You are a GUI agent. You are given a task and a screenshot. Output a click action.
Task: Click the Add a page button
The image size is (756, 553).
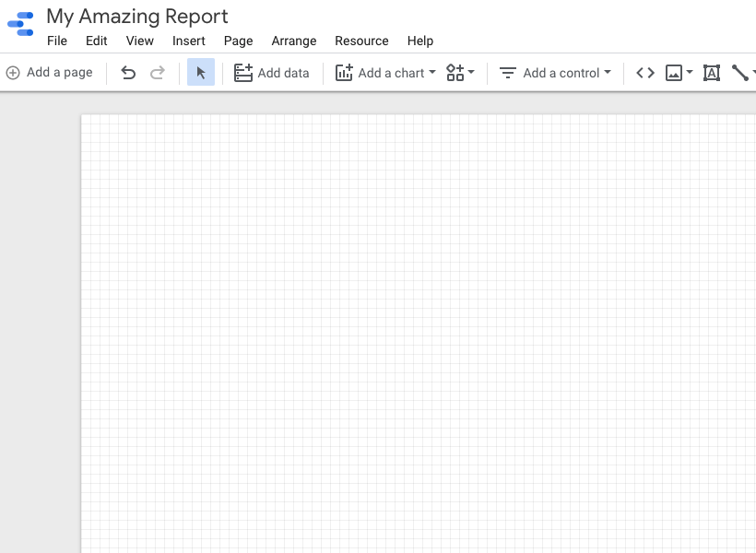(50, 72)
